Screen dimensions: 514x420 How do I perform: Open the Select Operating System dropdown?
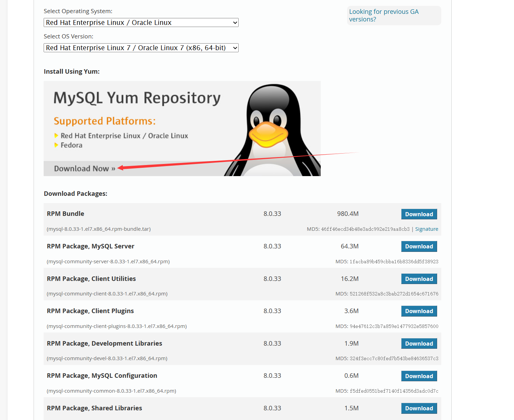pos(141,22)
